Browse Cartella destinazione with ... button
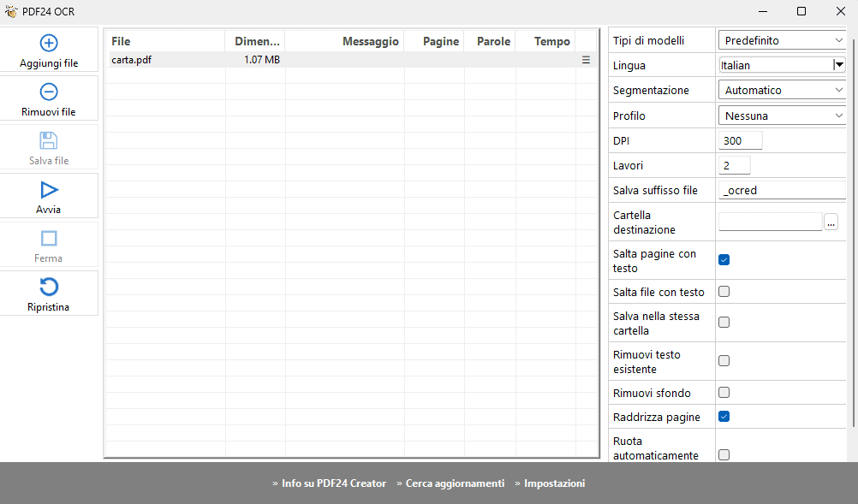 [831, 222]
